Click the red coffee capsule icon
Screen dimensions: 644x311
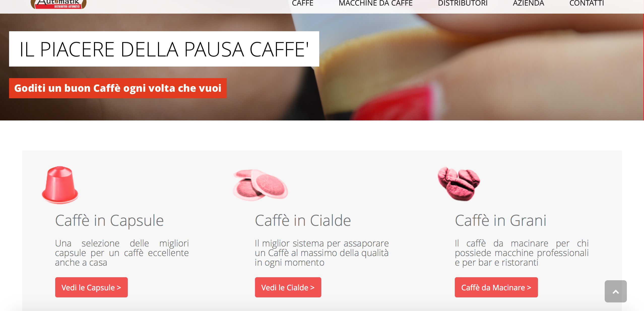click(60, 185)
